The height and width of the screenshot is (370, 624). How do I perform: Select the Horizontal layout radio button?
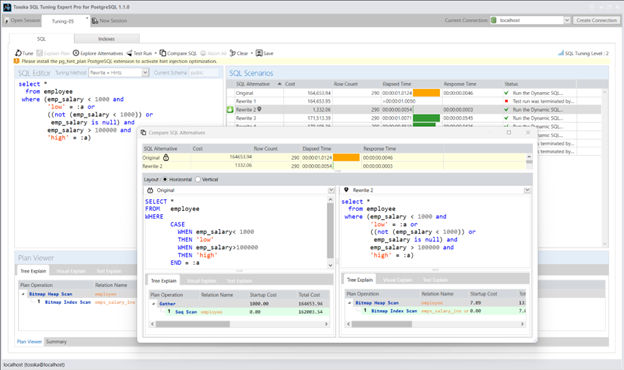pos(165,179)
